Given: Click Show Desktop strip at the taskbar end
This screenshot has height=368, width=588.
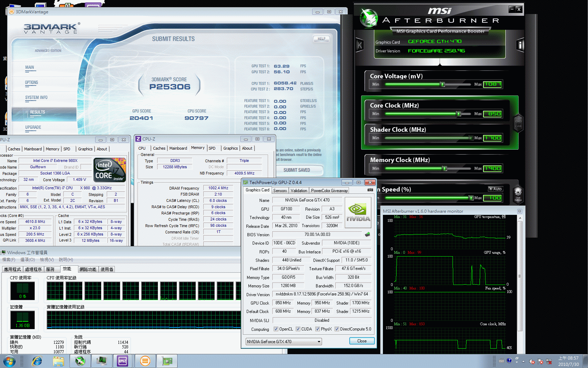Looking at the screenshot, I should (x=585, y=361).
